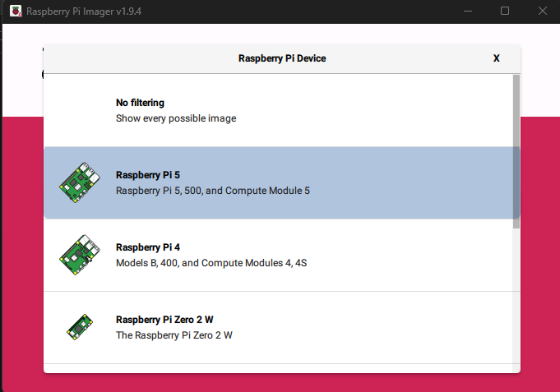Pick the Raspberry Pi 4 title text
560x392 pixels.
pyautogui.click(x=148, y=247)
